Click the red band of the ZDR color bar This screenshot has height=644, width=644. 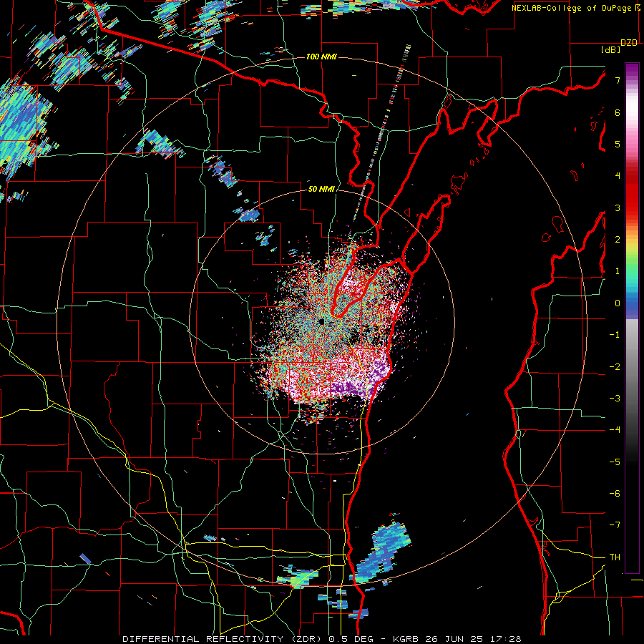632,193
